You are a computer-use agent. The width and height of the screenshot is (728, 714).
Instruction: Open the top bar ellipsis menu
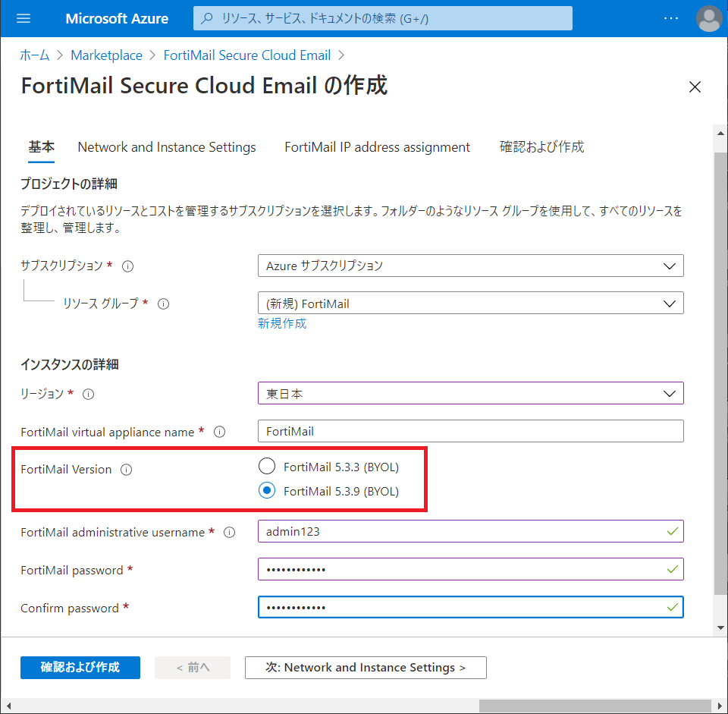(x=671, y=18)
